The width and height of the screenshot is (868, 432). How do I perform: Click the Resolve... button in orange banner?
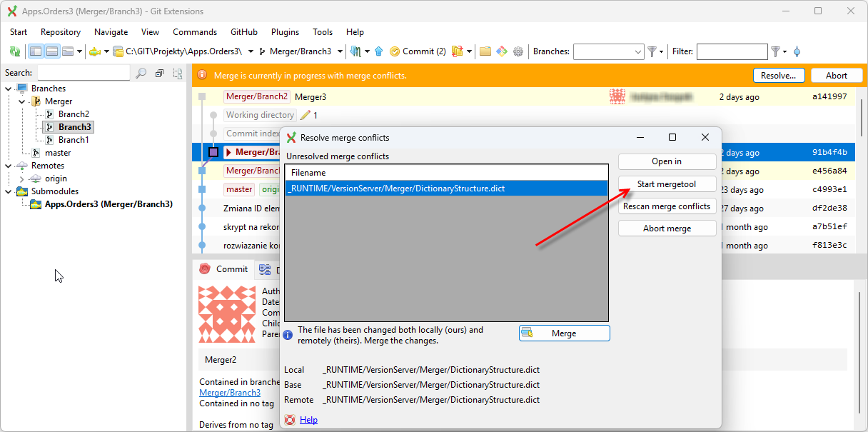pyautogui.click(x=779, y=76)
